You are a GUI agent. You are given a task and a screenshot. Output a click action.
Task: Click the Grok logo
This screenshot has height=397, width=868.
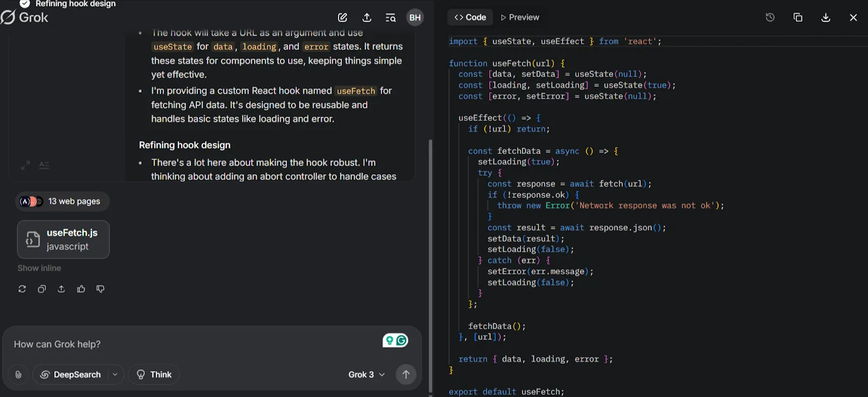pos(24,17)
